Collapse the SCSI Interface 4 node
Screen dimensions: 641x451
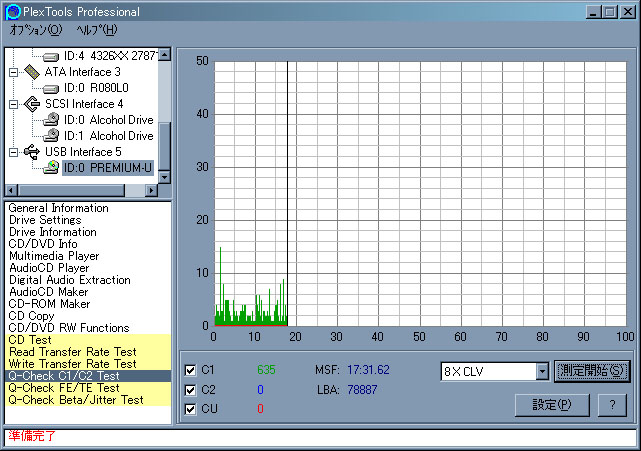13,104
